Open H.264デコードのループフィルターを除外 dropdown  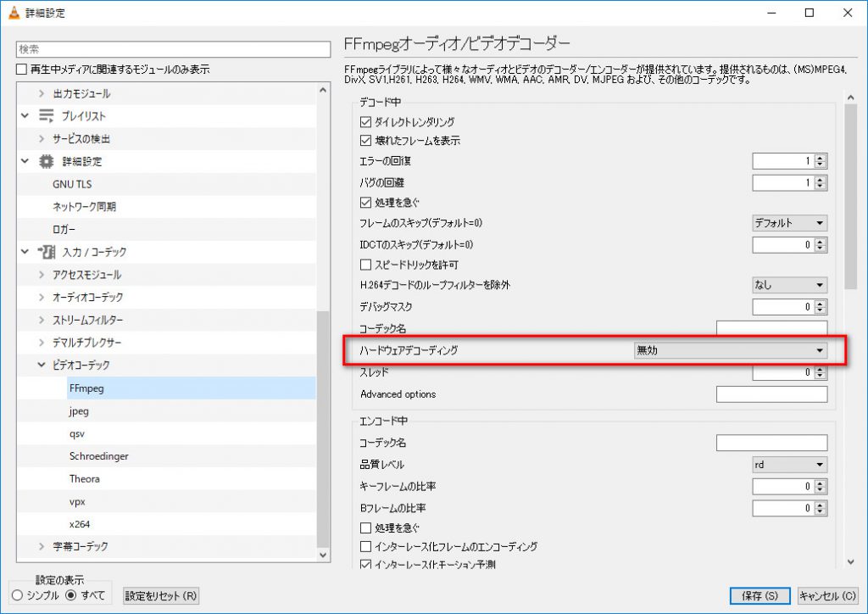pos(789,285)
